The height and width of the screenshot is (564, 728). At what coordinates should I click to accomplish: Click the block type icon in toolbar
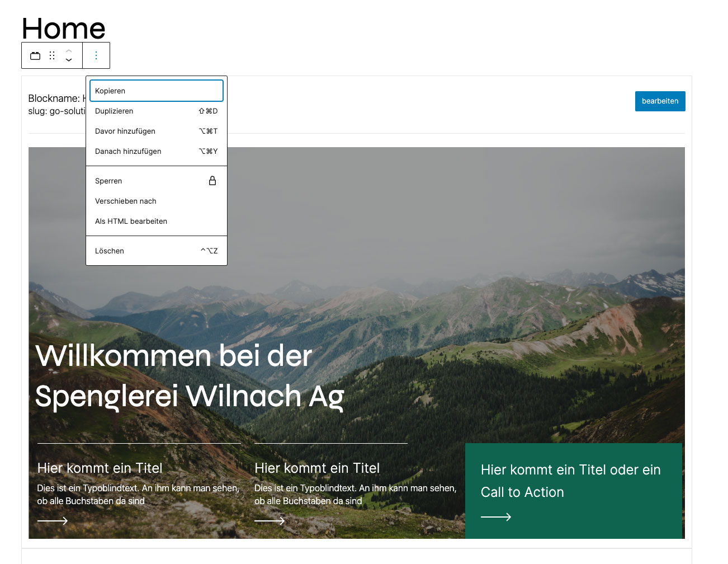coord(35,55)
